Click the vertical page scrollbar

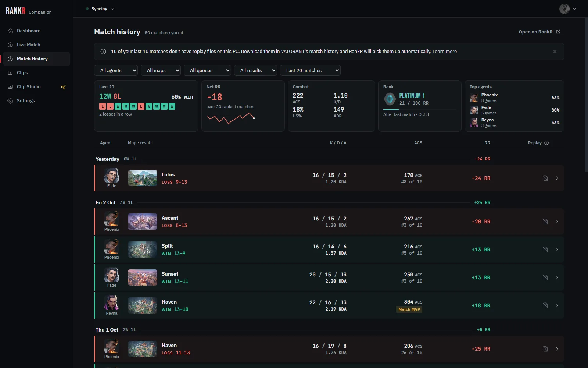tap(586, 95)
